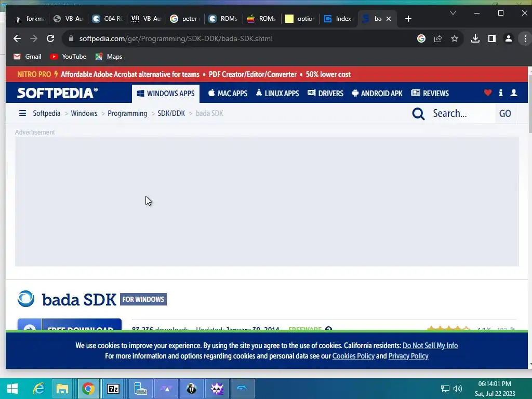Click the page vertical scrollbar
The height and width of the screenshot is (399, 532).
point(529,103)
